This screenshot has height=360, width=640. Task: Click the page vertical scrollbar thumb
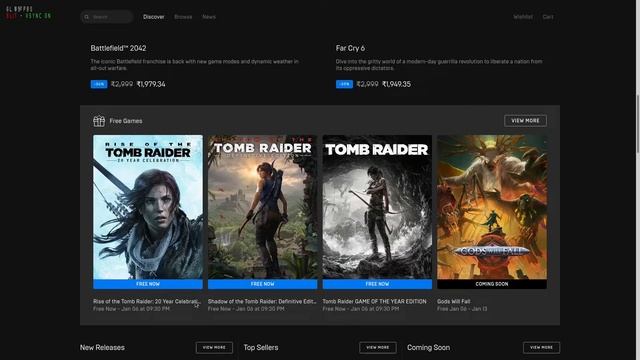[638, 124]
